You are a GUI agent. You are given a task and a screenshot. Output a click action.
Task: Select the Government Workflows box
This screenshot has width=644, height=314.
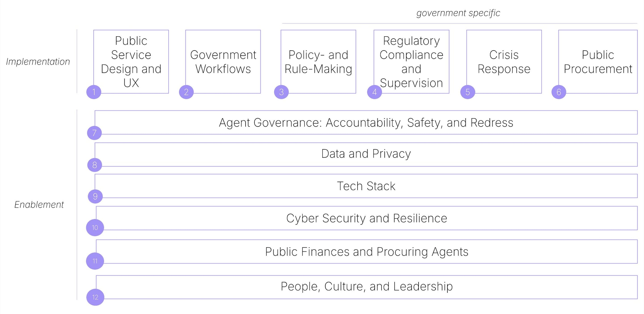223,61
